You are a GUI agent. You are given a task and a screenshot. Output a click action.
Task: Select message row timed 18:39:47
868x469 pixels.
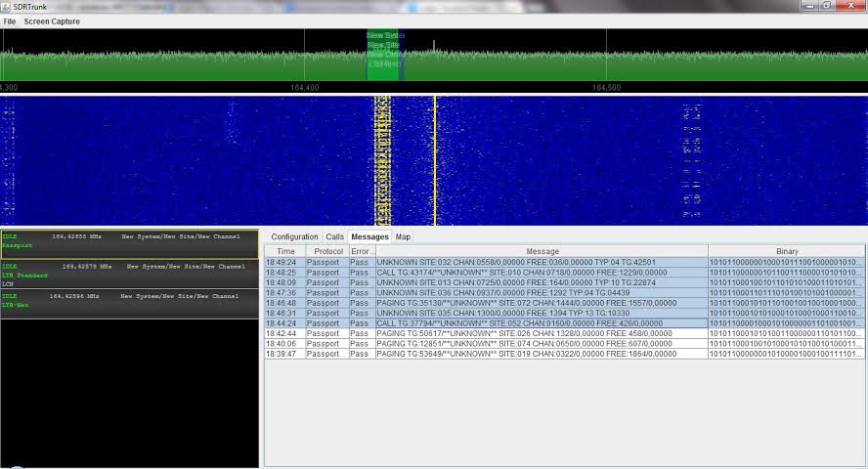[x=565, y=354]
